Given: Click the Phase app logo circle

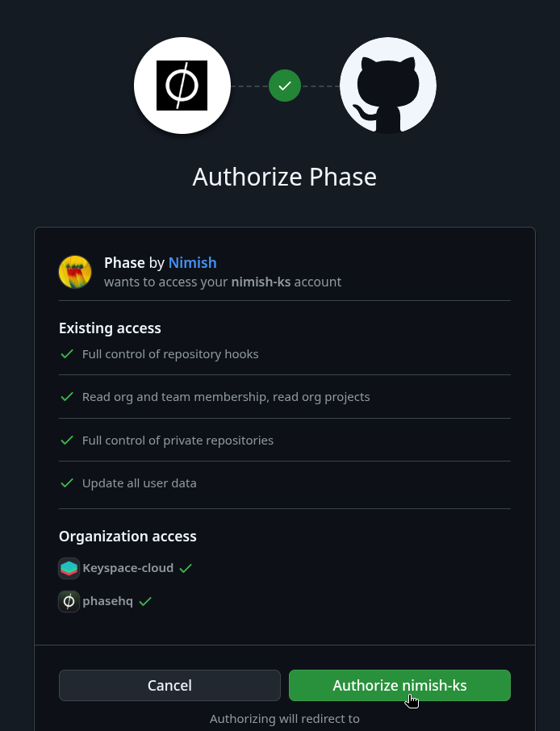Looking at the screenshot, I should pyautogui.click(x=182, y=86).
